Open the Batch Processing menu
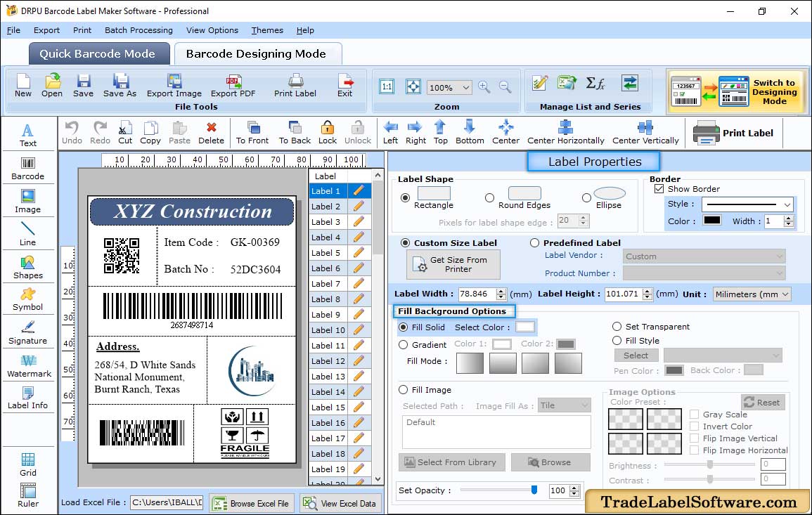 click(138, 30)
